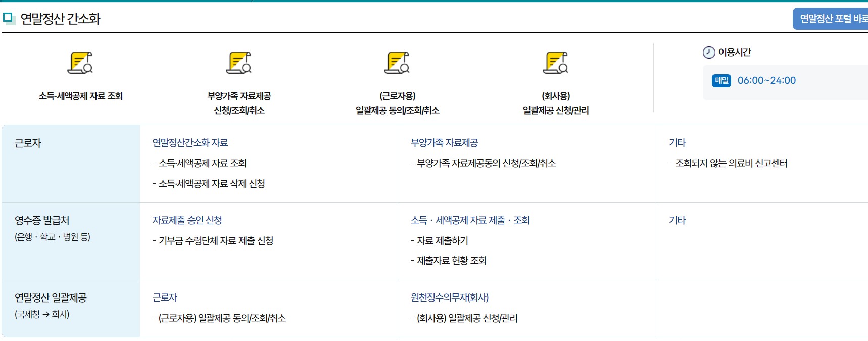868x341 pixels.
Task: Open 기부금 수령단체 자료 제출 신청 link
Action: (x=216, y=241)
